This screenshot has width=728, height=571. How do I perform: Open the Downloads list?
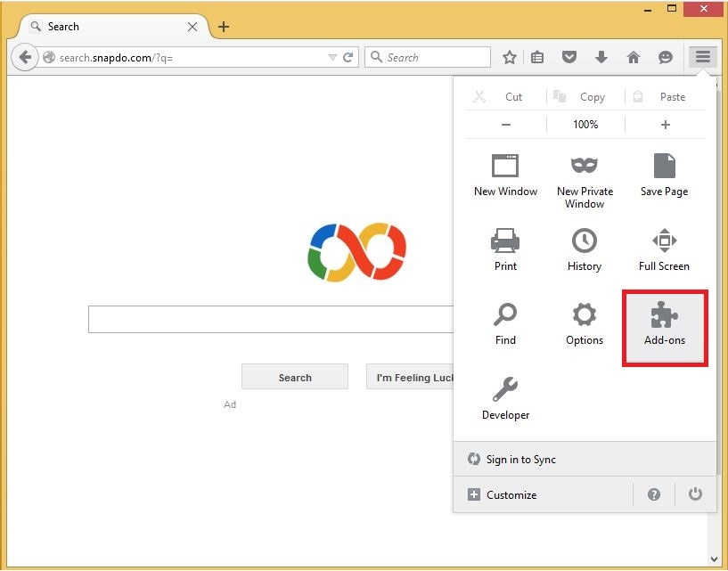tap(601, 56)
